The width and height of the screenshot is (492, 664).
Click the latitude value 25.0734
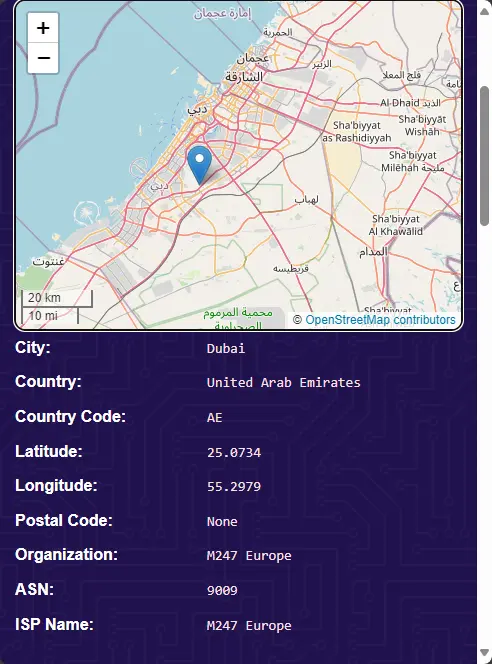point(234,452)
